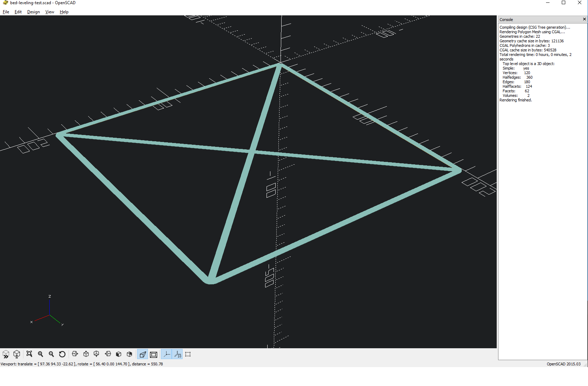Switch to Front view cube icon
The image size is (588, 386).
(x=119, y=354)
